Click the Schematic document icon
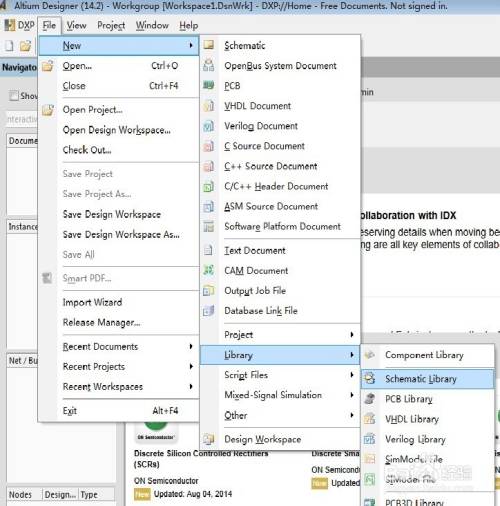The height and width of the screenshot is (506, 500). coord(209,45)
